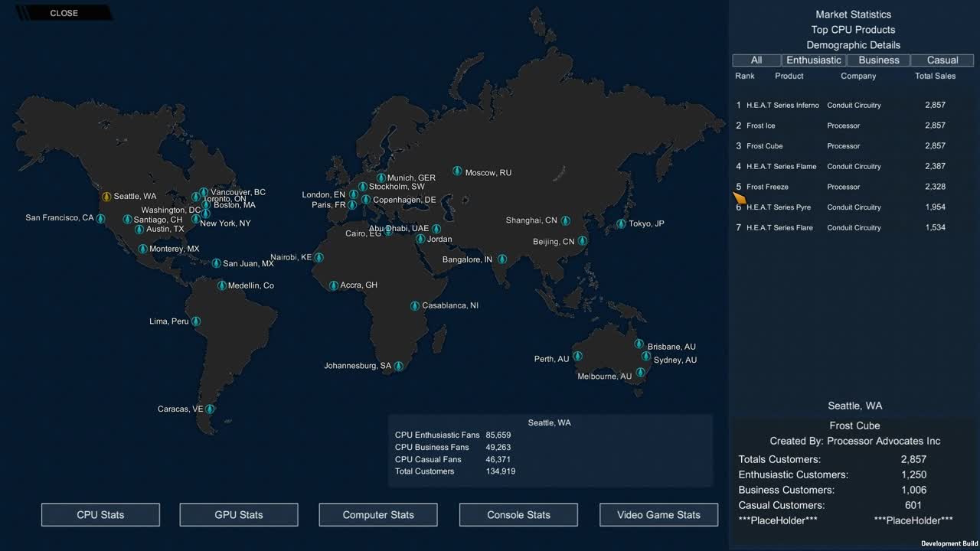Select the Casablanca, NI city pin
Viewport: 980px width, 551px height.
[x=414, y=306]
